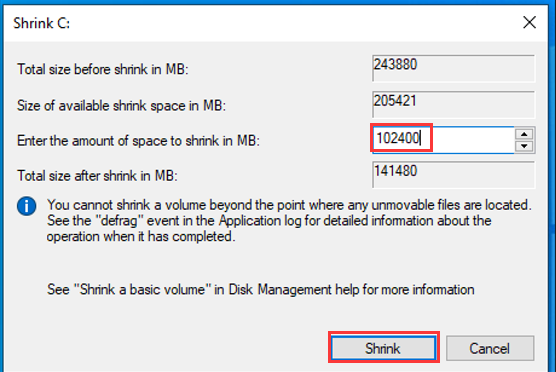Click the blue information icon
Screen dimensions: 556x372
point(27,206)
